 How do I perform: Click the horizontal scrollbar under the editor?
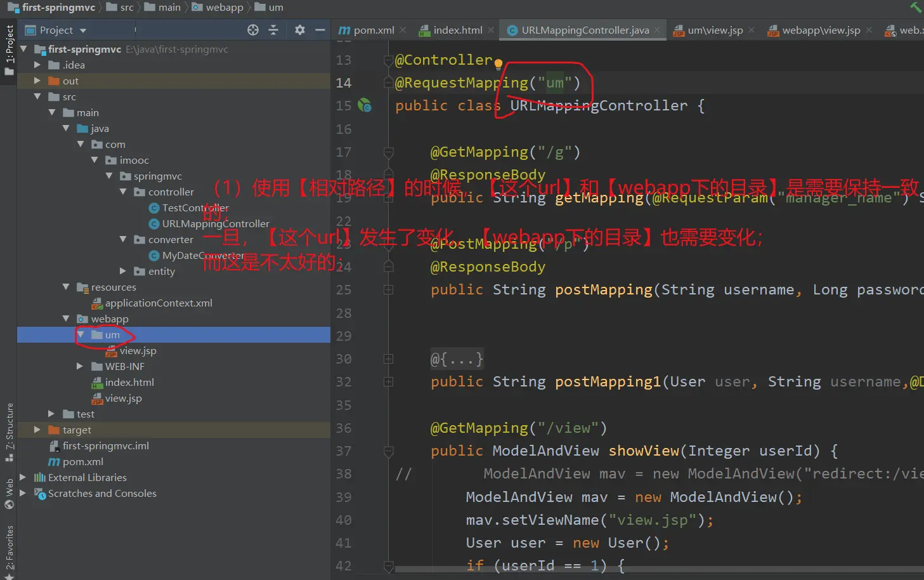(x=634, y=569)
